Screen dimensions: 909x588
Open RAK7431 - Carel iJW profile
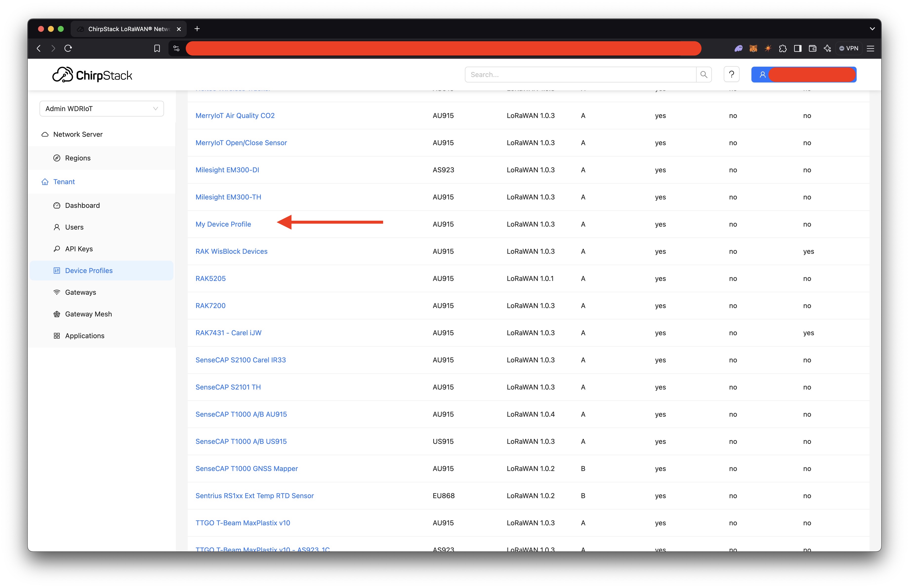click(x=228, y=333)
